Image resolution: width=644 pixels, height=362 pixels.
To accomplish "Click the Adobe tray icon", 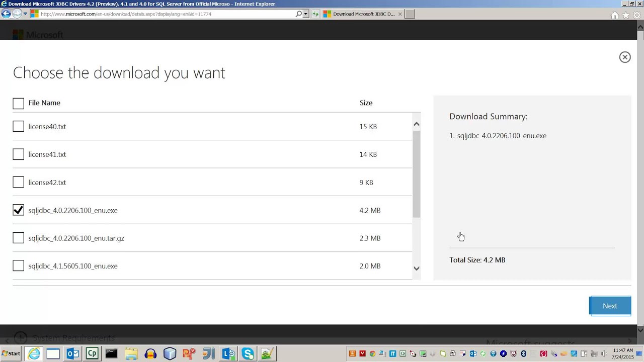I will point(362,353).
